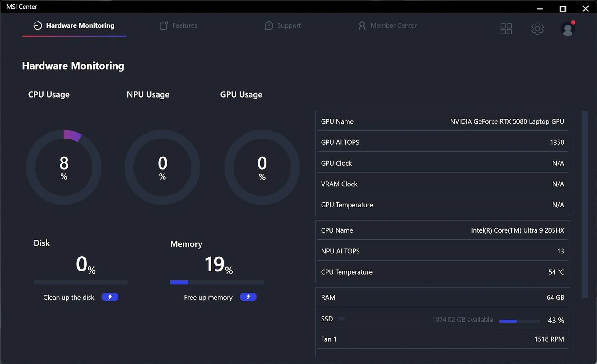Click the '13' NPU AI TOPS value

pyautogui.click(x=561, y=251)
